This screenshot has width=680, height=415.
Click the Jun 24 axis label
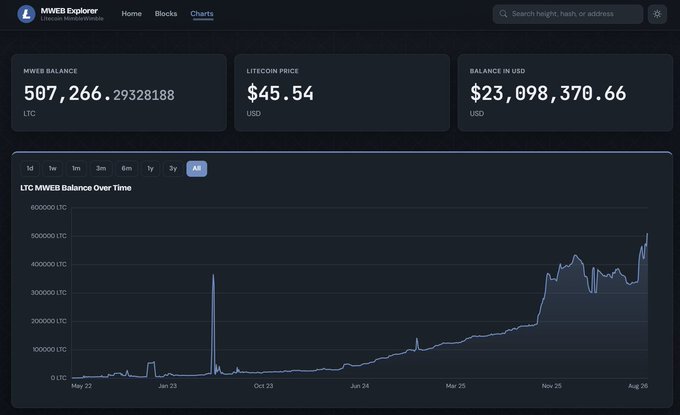pos(360,386)
